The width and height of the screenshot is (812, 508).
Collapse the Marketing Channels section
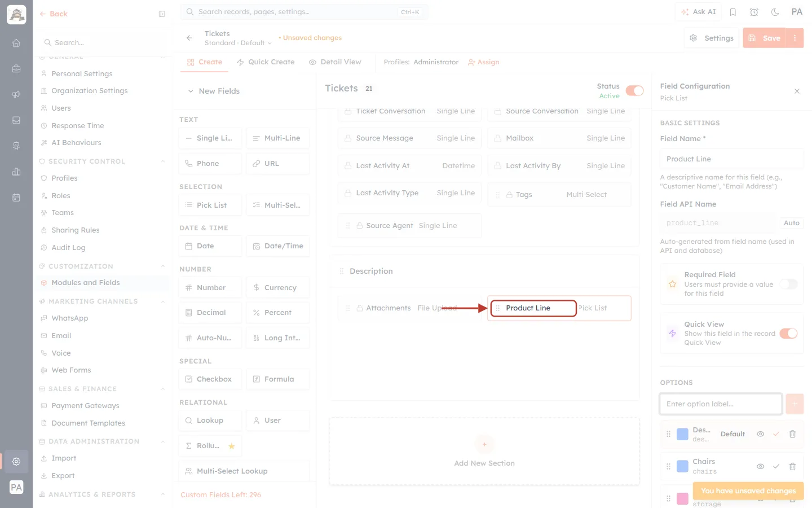pos(163,301)
